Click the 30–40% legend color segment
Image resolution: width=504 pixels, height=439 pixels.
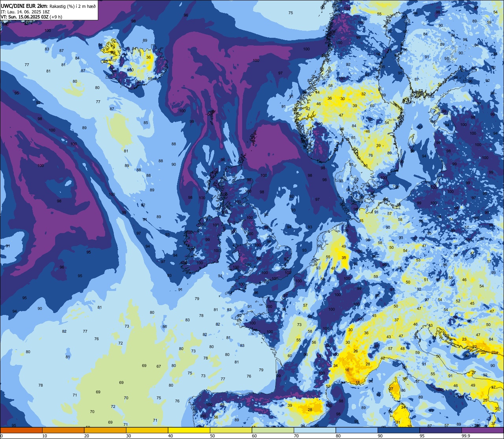click(x=147, y=430)
